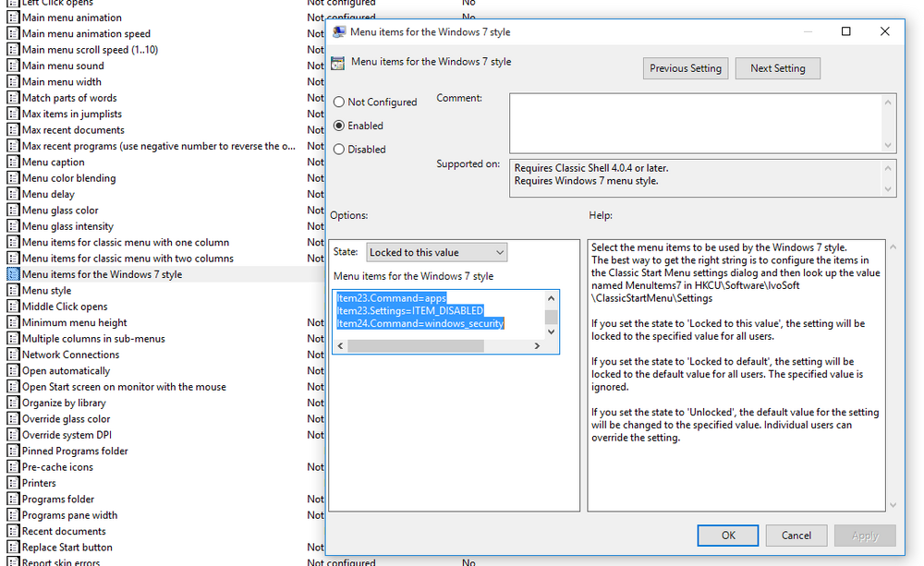Click the policy icon beside Menu glass intensity
The image size is (924, 566).
click(13, 226)
